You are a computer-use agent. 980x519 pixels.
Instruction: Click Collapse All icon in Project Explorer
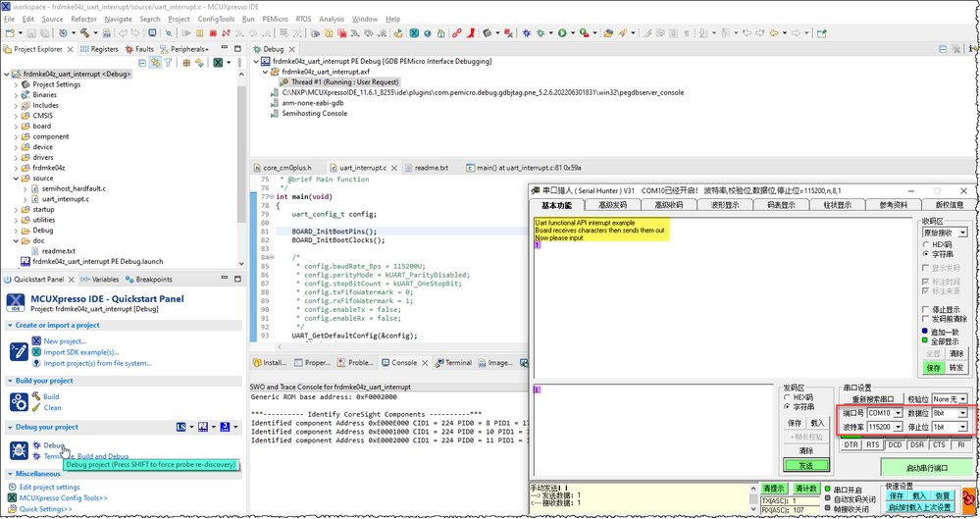click(x=142, y=63)
